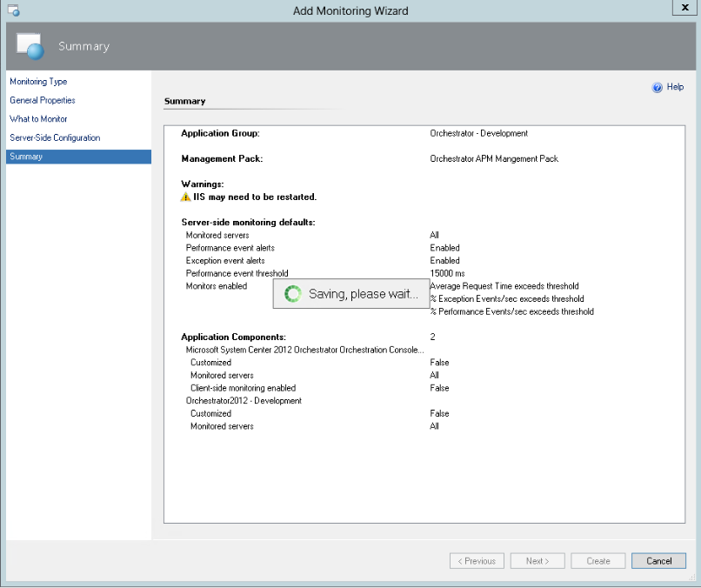
Task: Select the What to Monitor step
Action: point(38,119)
